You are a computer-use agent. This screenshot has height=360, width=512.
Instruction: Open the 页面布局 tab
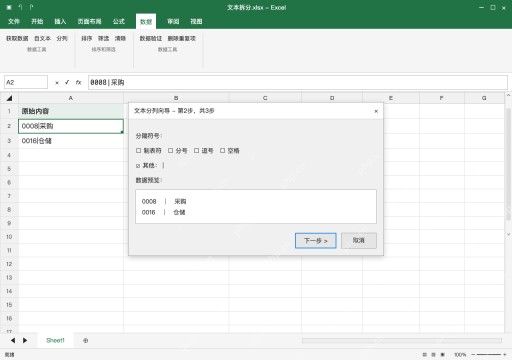tap(89, 22)
